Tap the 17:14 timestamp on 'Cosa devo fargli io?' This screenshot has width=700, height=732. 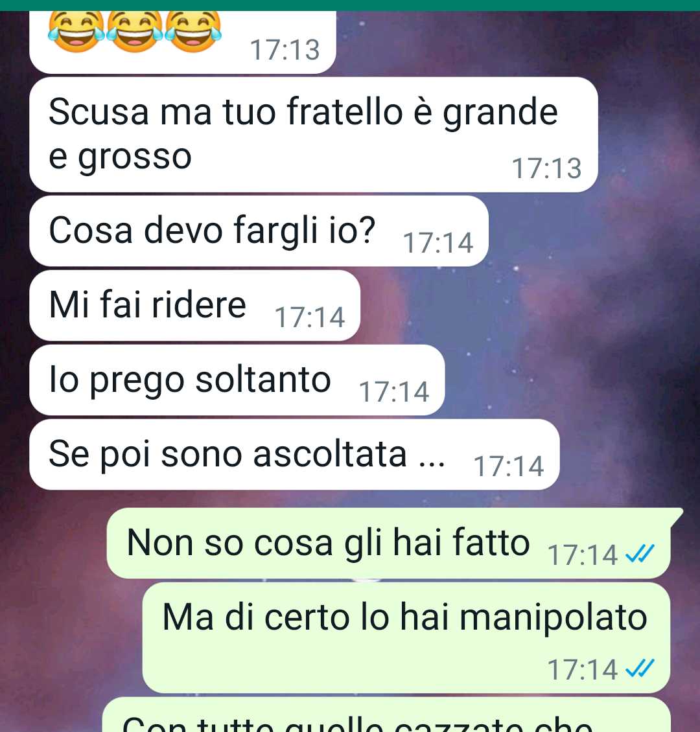pos(438,243)
